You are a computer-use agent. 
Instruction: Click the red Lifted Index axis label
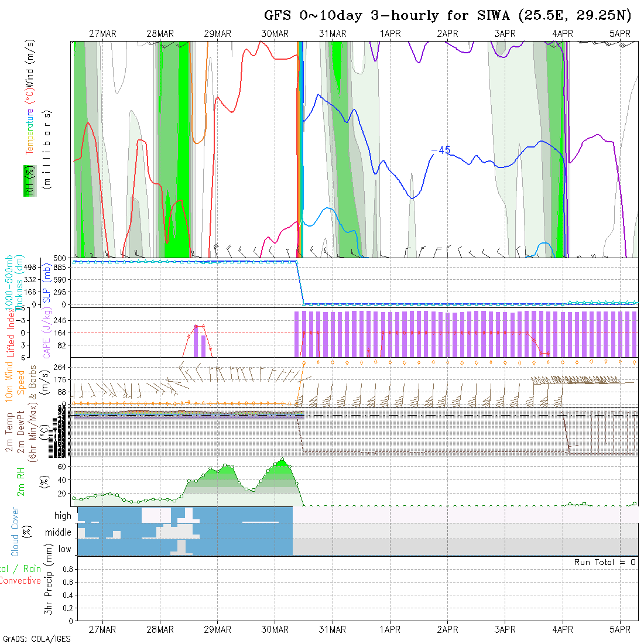pos(11,333)
